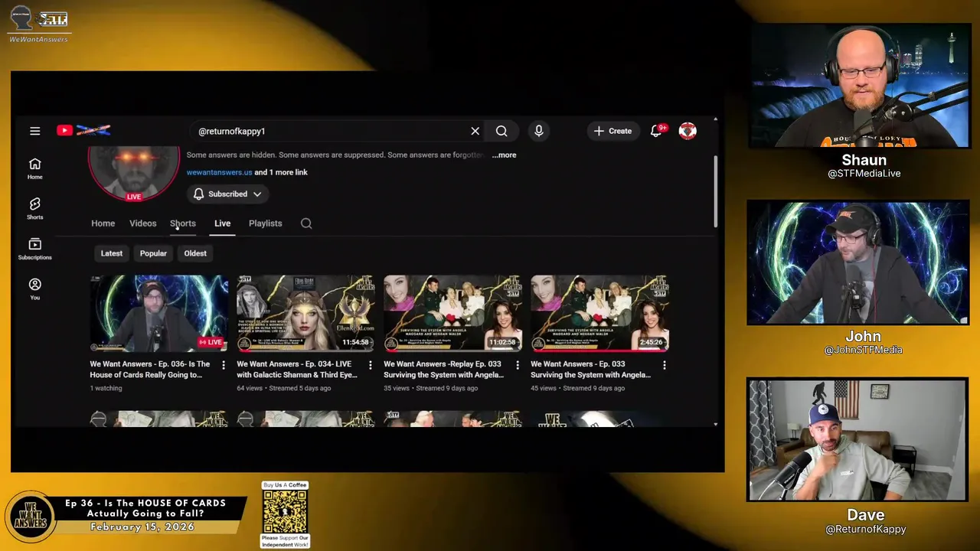Click the '@STFMediaLive' handle text
Image resolution: width=980 pixels, height=551 pixels.
click(x=864, y=174)
